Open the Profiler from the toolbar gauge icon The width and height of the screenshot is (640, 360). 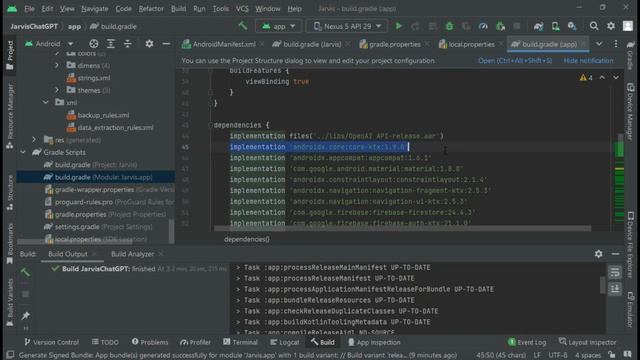(483, 26)
